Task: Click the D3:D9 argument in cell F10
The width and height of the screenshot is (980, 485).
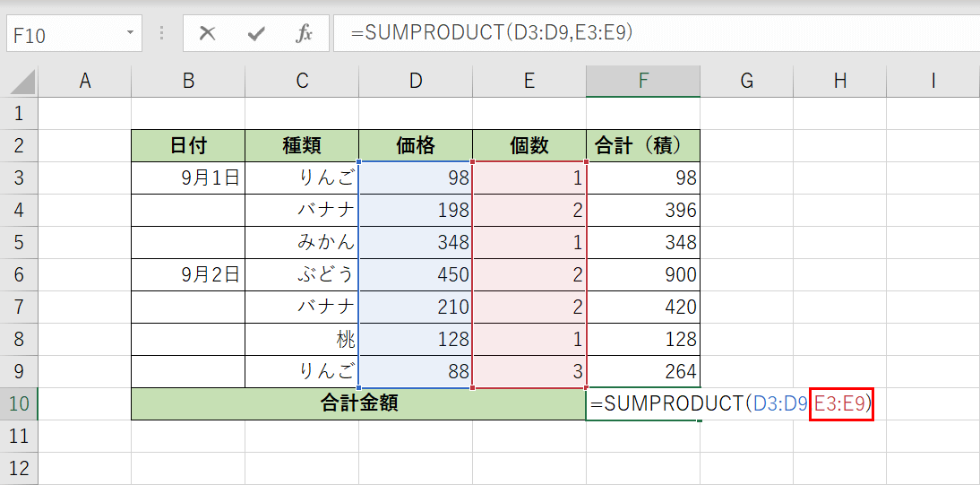Action: [x=781, y=404]
